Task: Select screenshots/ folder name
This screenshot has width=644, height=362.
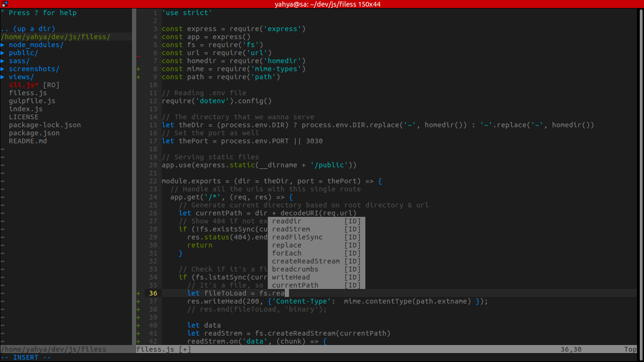Action: point(34,69)
